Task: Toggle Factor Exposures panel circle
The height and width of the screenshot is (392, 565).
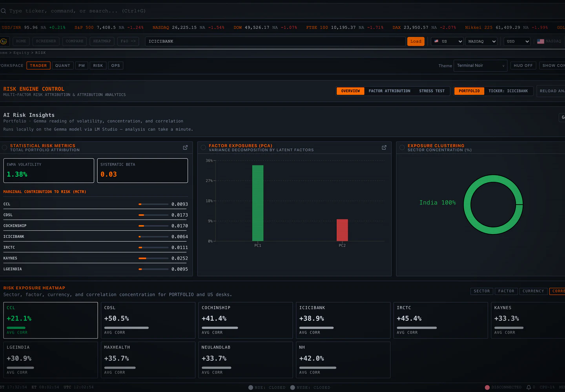Action: coord(203,147)
